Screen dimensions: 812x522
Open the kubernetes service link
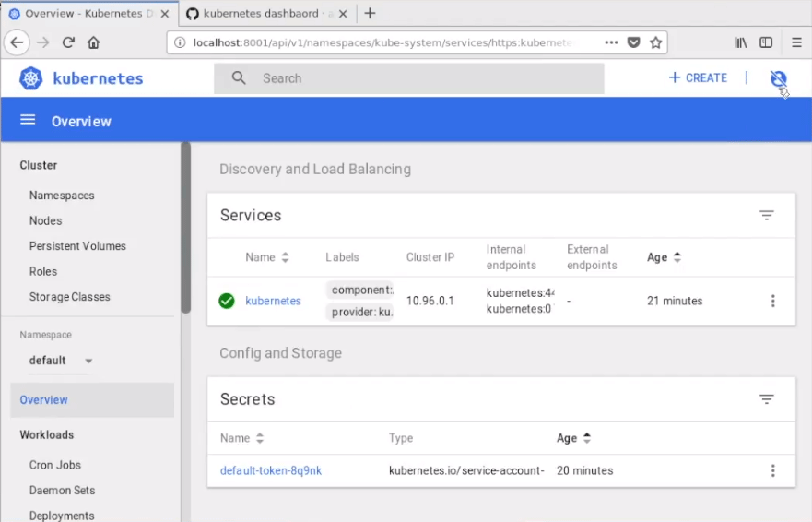coord(273,301)
